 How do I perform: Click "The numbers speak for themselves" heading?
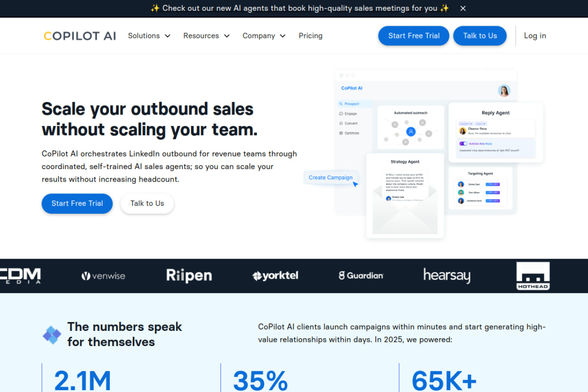124,334
